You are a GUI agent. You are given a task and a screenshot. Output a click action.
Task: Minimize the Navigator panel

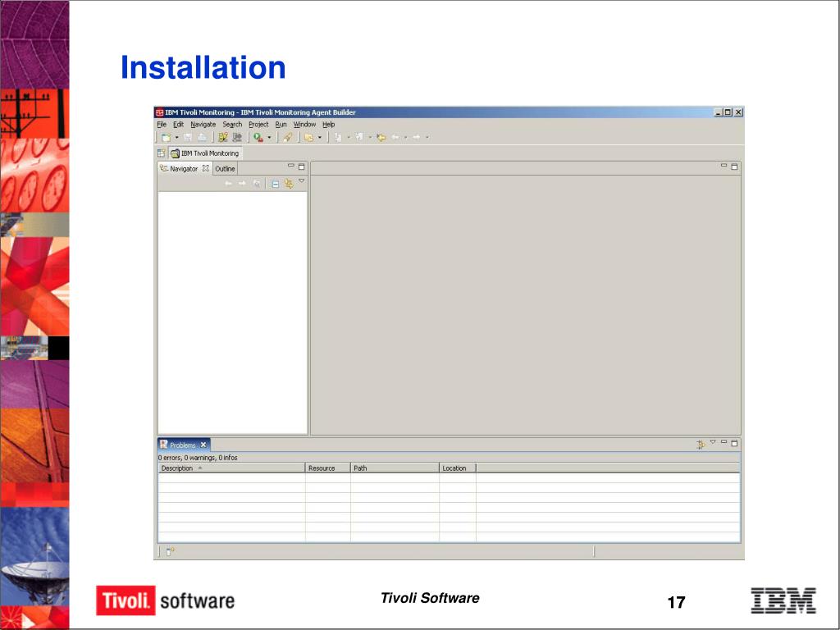[291, 166]
